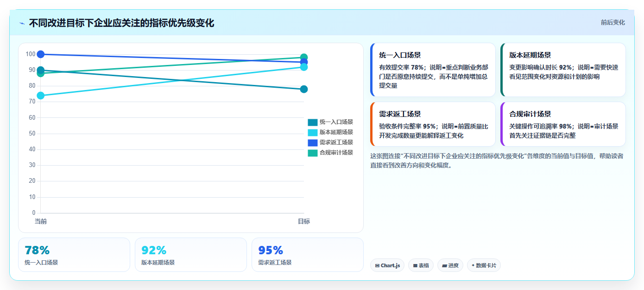Click the 95% 需求返工场景 stat card
This screenshot has height=290, width=644.
click(308, 255)
